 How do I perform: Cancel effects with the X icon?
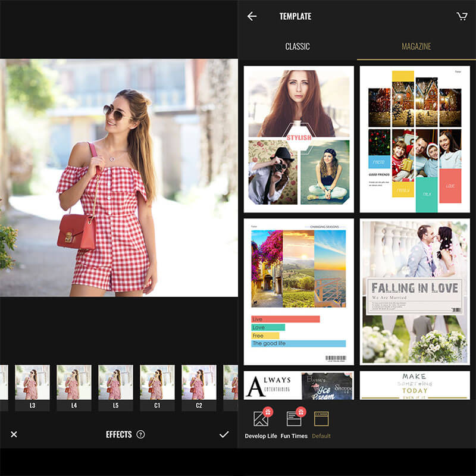point(14,434)
